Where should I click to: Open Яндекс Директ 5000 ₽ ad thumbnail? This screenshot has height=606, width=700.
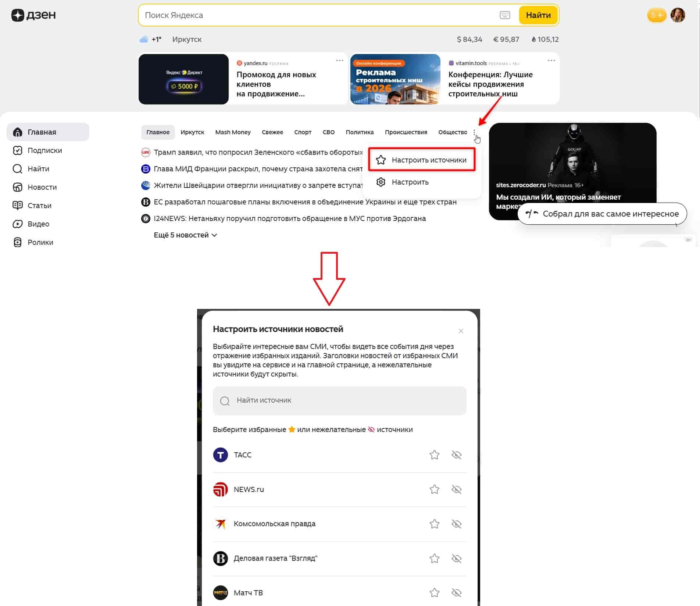pyautogui.click(x=183, y=79)
